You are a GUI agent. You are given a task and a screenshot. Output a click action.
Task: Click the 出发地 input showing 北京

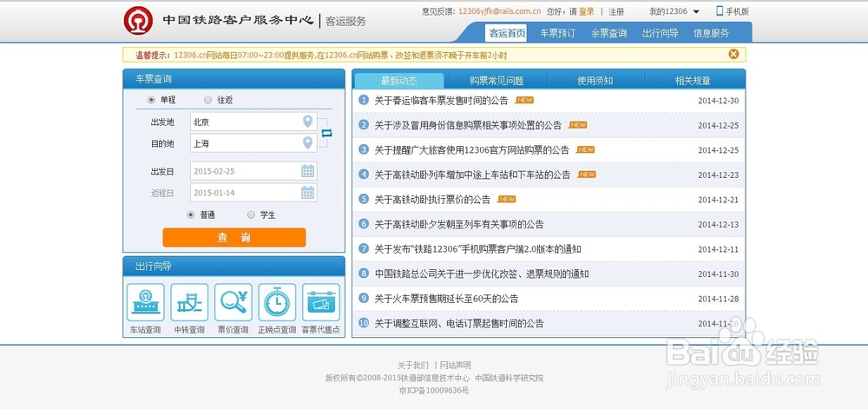[x=253, y=122]
